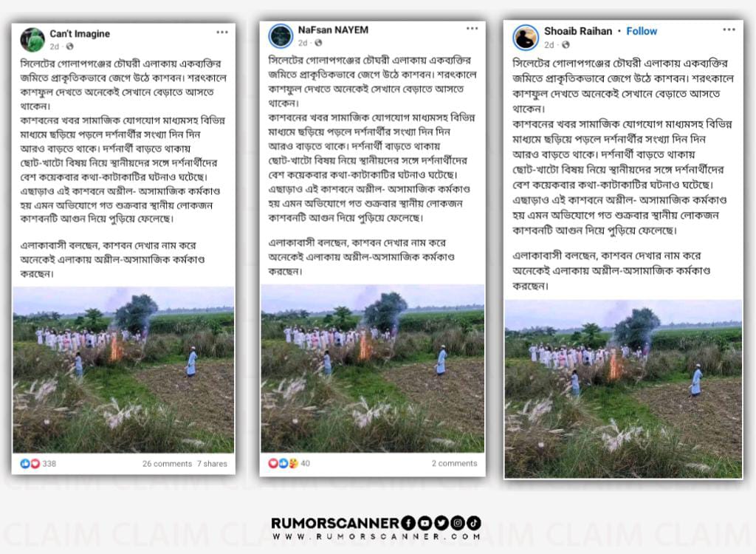Open three-dot menu on Shoaib Raihan post
The image size is (756, 554).
click(729, 30)
